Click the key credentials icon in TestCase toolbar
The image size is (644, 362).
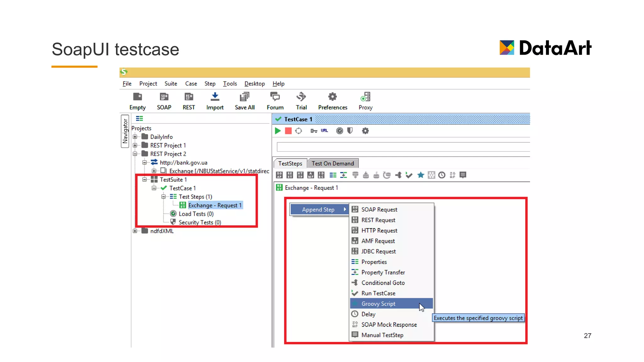314,131
